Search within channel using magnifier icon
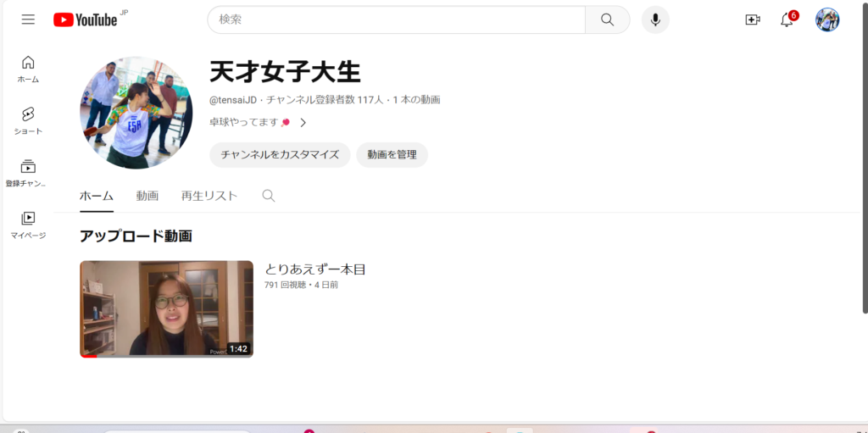The width and height of the screenshot is (868, 433). [x=269, y=196]
